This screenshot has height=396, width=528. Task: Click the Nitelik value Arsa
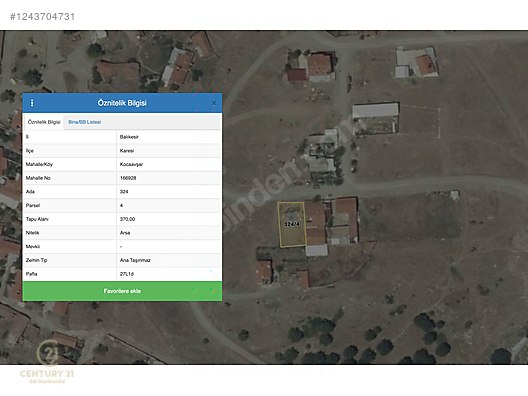point(125,233)
